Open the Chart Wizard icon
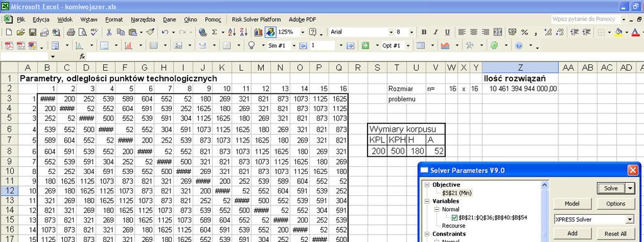Screen dimensions: 644x242 (258, 32)
